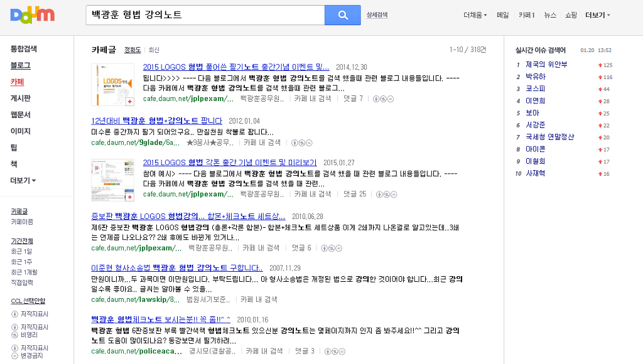Sort results by 최신

click(154, 50)
